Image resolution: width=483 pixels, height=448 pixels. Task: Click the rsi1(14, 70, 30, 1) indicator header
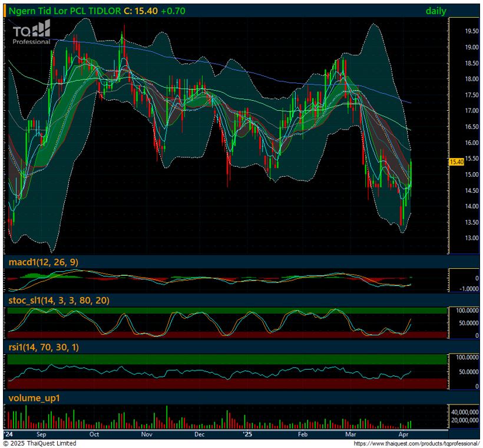pos(44,347)
